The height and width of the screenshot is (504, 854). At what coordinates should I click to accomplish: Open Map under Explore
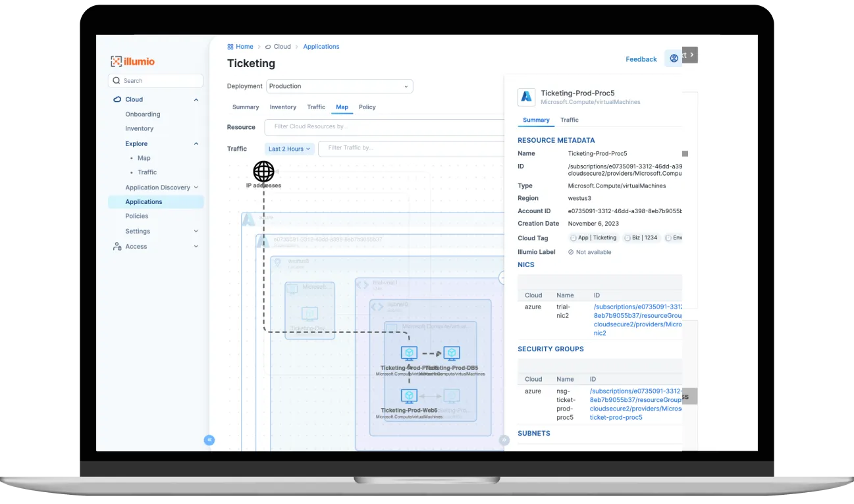(144, 158)
